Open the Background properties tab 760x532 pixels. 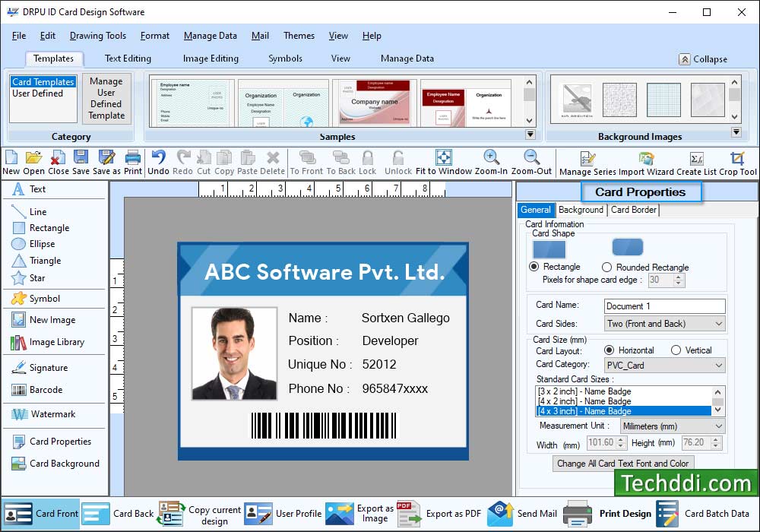pyautogui.click(x=581, y=210)
